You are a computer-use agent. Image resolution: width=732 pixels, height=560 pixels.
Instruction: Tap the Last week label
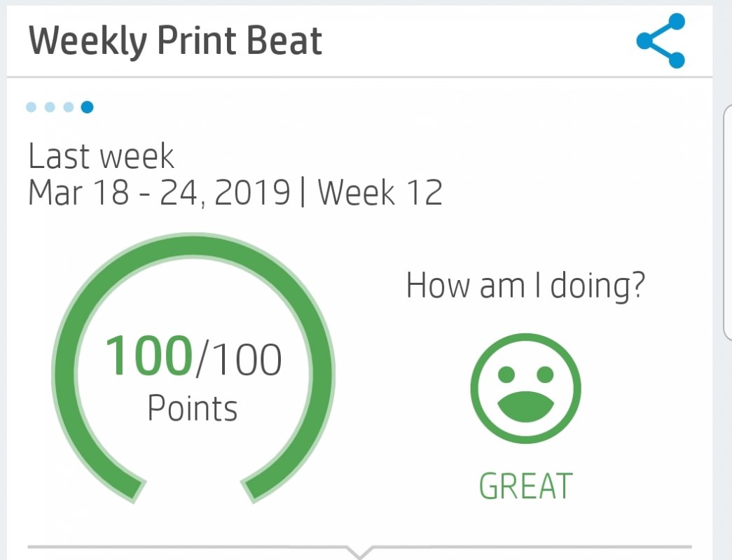(102, 156)
